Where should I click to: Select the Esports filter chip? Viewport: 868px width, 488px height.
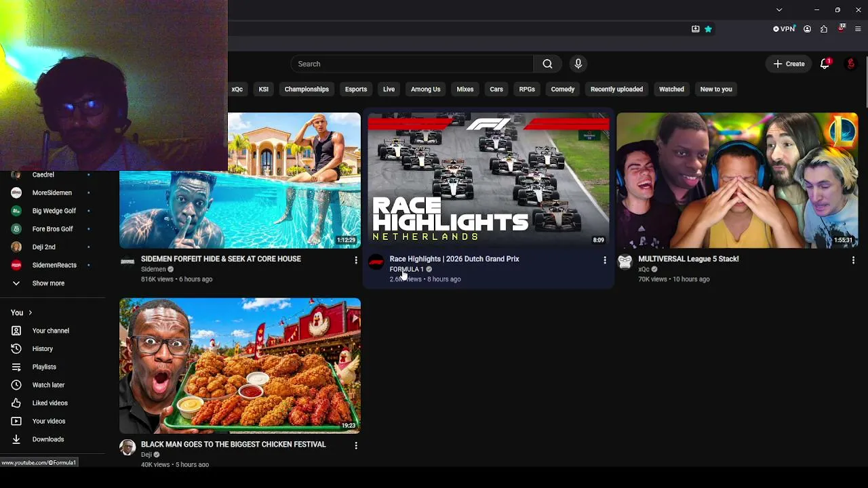point(356,89)
